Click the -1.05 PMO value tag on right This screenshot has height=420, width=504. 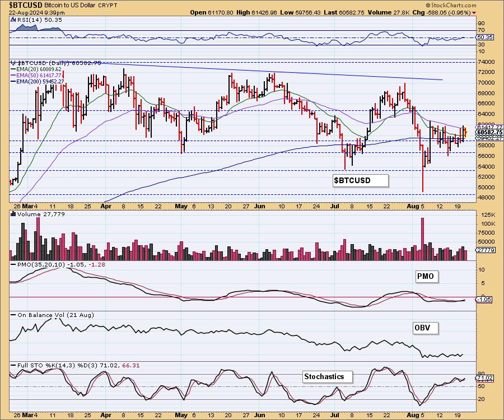pos(484,299)
